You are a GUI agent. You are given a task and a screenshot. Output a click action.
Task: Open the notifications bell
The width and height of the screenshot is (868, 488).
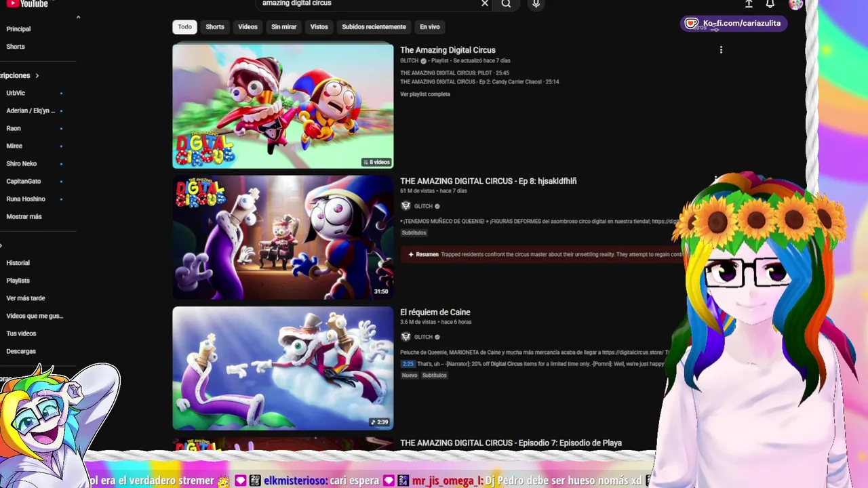pos(770,3)
